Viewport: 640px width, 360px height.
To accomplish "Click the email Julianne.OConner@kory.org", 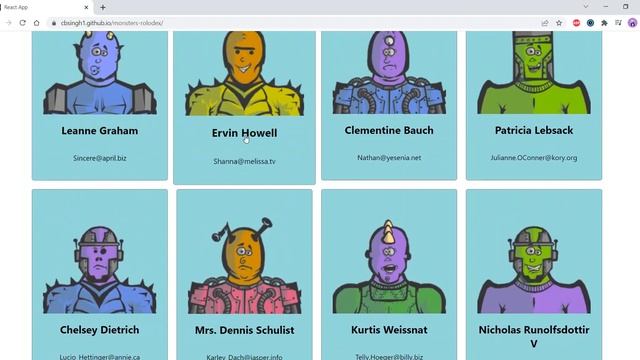I will click(x=534, y=158).
